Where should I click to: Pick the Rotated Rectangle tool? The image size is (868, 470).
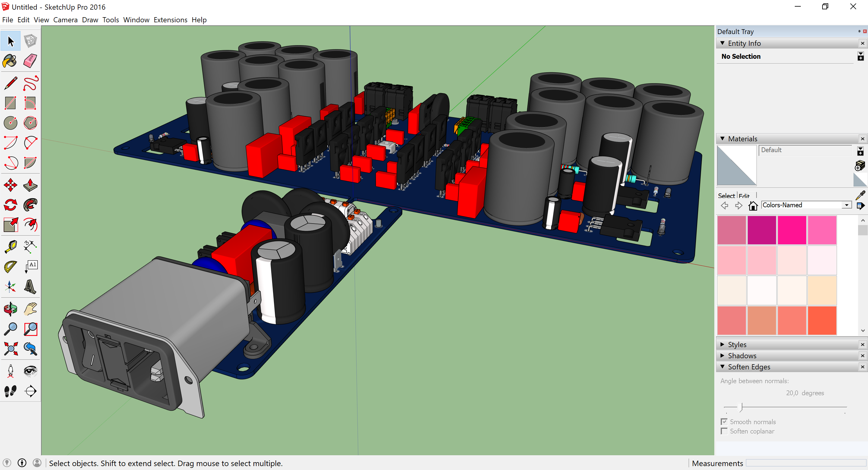pos(30,103)
